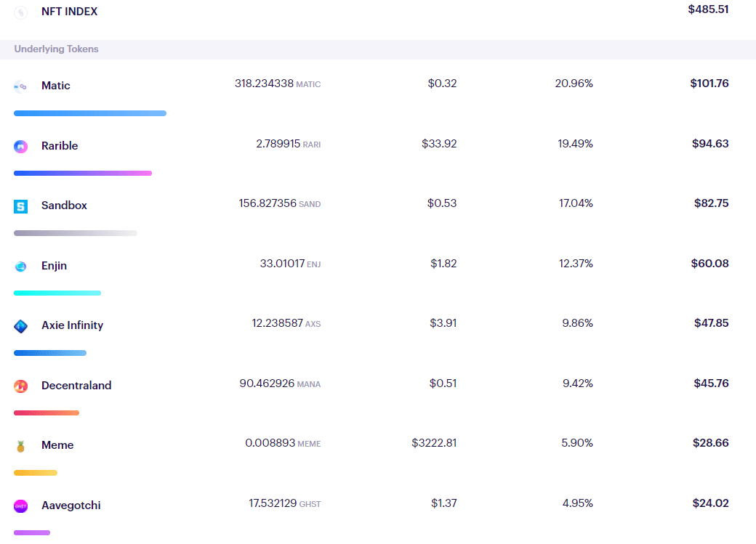Click the NFT INDEX title text
Screen dimensions: 756x544
(x=70, y=12)
